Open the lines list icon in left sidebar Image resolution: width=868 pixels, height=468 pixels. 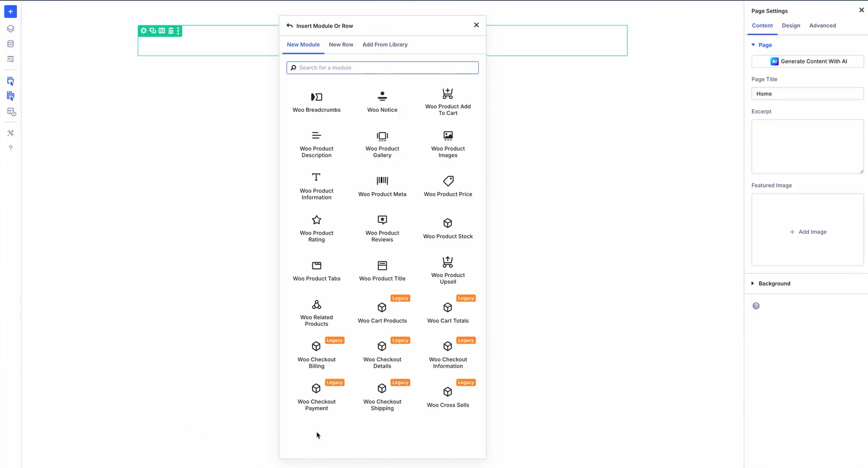click(11, 59)
